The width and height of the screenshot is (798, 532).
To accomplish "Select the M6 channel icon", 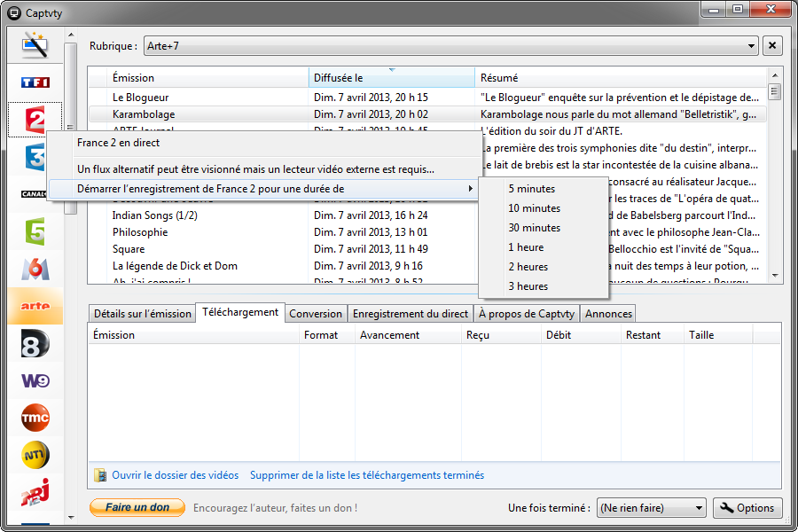I will point(35,269).
